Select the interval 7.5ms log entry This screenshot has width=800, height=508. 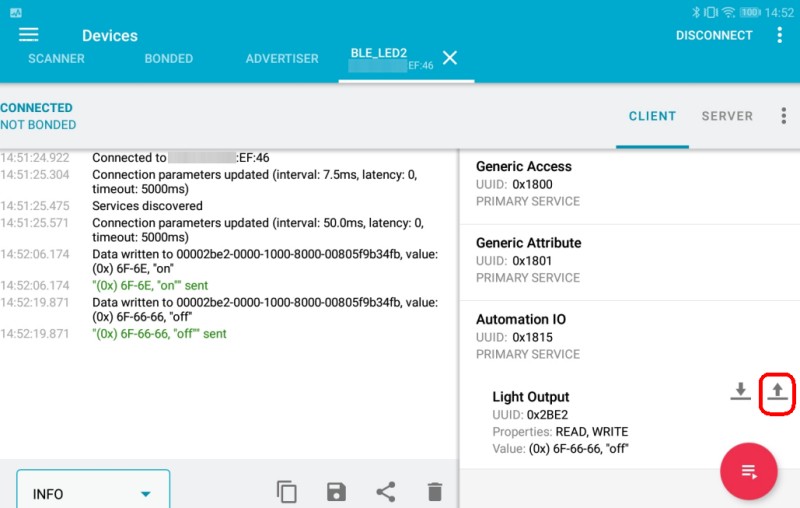(255, 182)
